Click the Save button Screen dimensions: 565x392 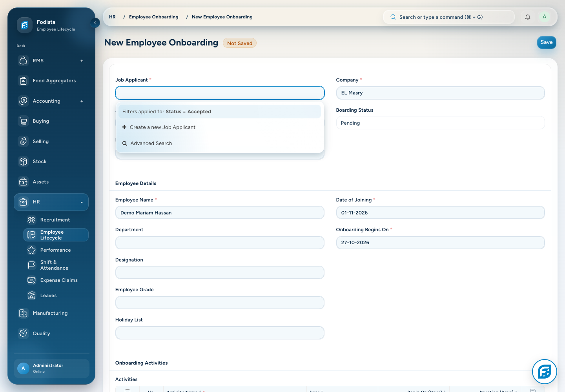547,42
